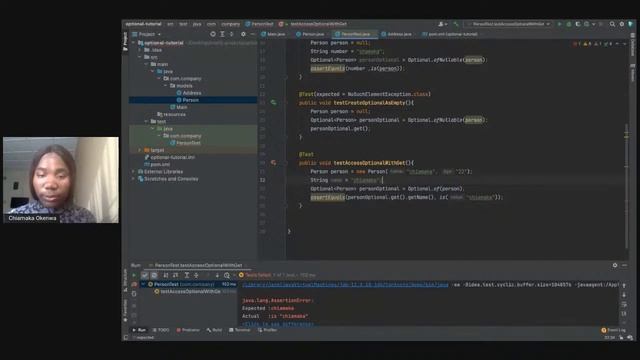Toggle Show Ignored tests filter

click(154, 275)
